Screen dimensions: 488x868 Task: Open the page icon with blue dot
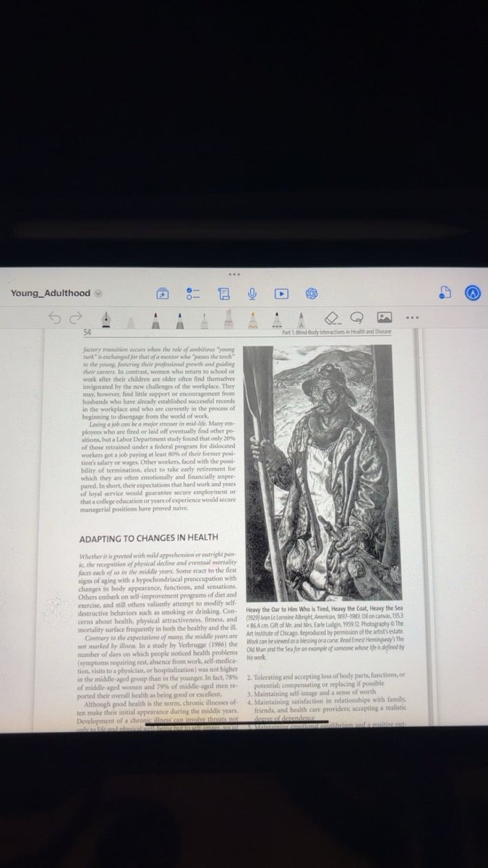click(445, 293)
